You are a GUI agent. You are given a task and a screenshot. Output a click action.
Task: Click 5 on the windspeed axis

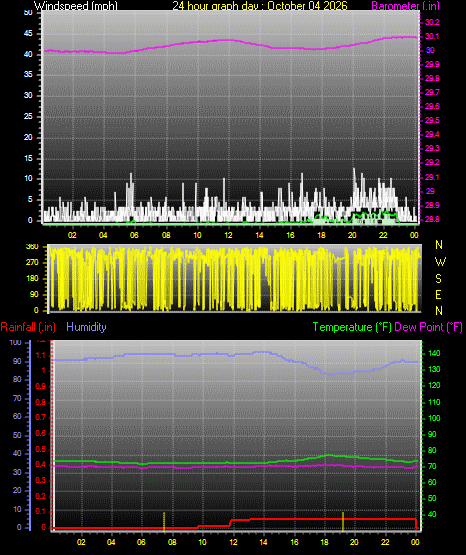pos(30,199)
